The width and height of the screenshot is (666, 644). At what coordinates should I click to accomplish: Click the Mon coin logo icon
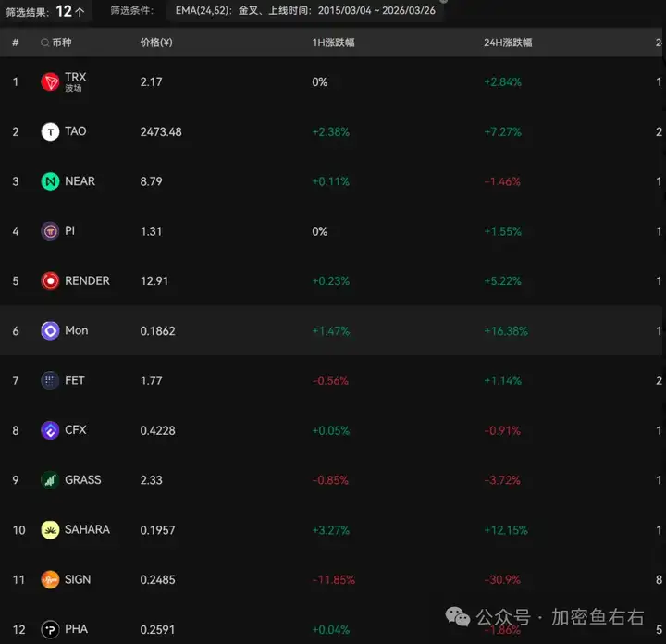click(50, 330)
